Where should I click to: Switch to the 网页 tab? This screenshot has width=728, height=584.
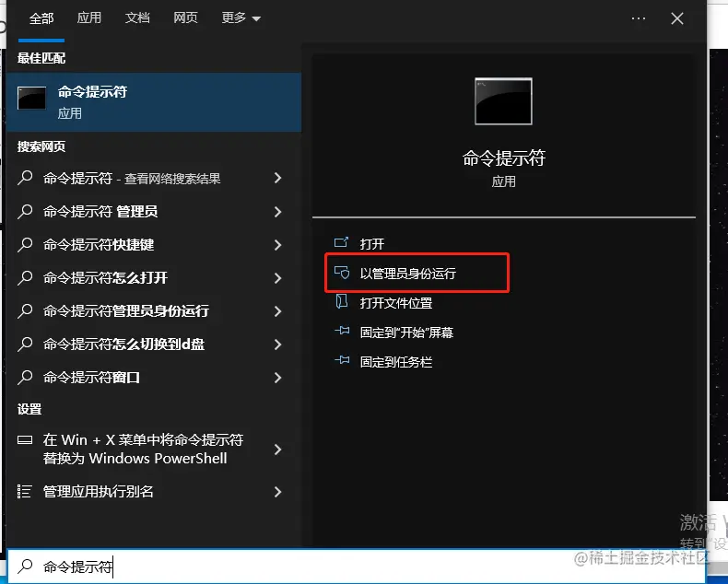tap(185, 18)
